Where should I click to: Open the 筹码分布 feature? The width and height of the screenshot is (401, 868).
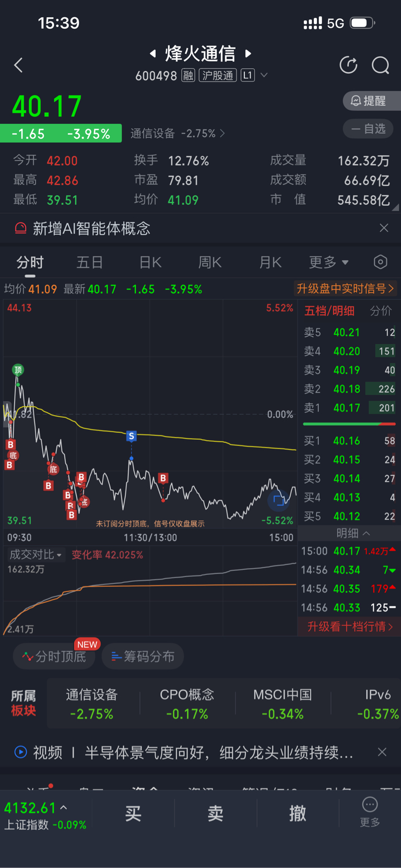[x=143, y=656]
